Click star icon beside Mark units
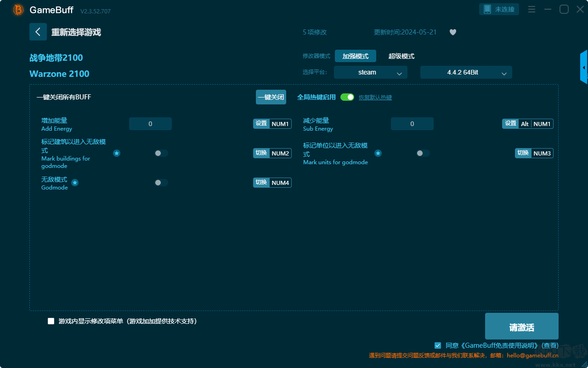588x368 pixels. click(378, 153)
